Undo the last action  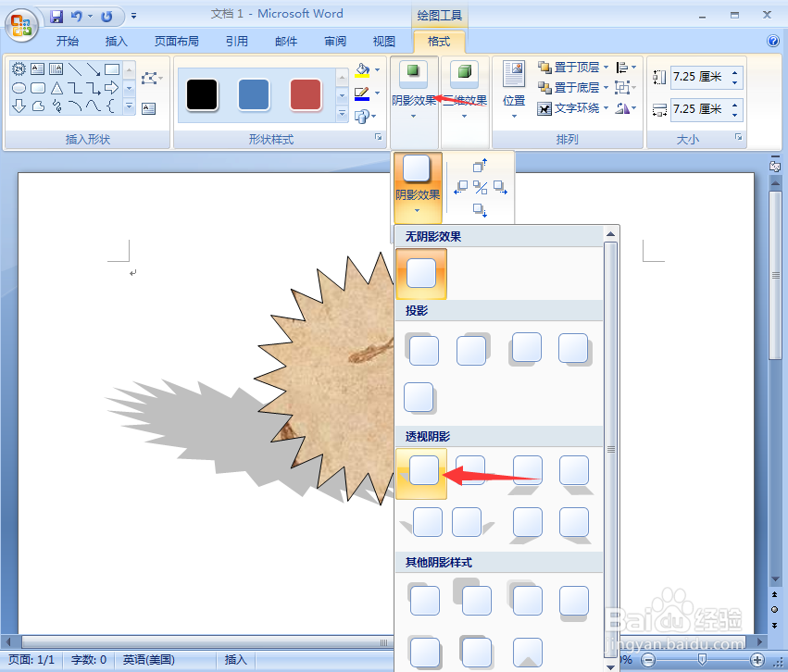(x=76, y=17)
